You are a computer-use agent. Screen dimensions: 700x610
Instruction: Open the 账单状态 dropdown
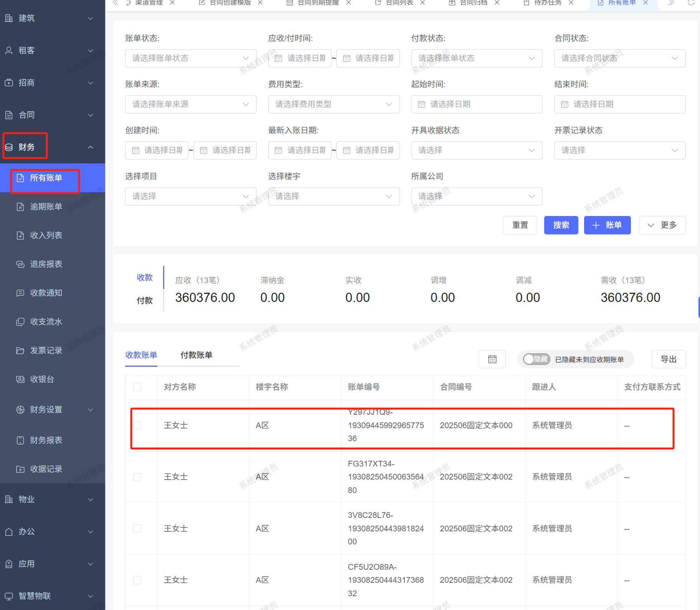click(190, 58)
